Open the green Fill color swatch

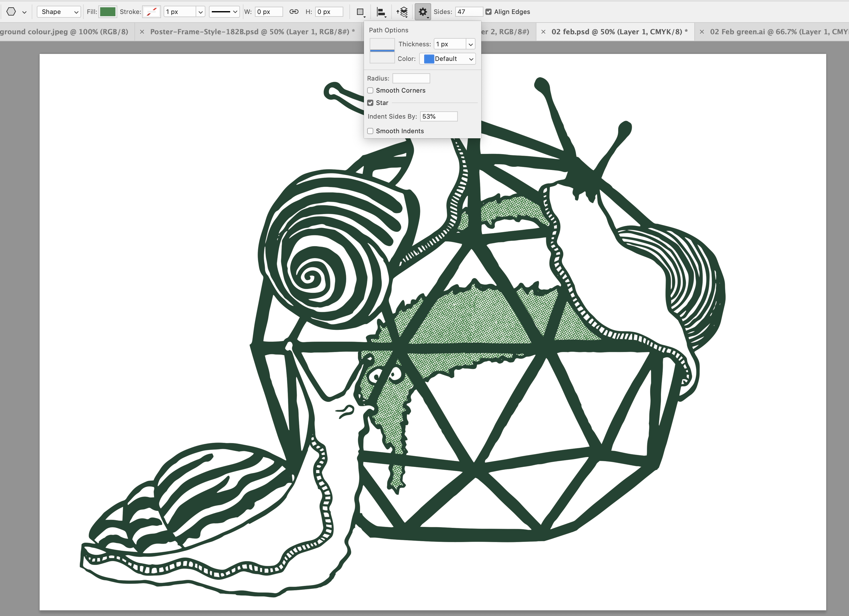point(108,12)
